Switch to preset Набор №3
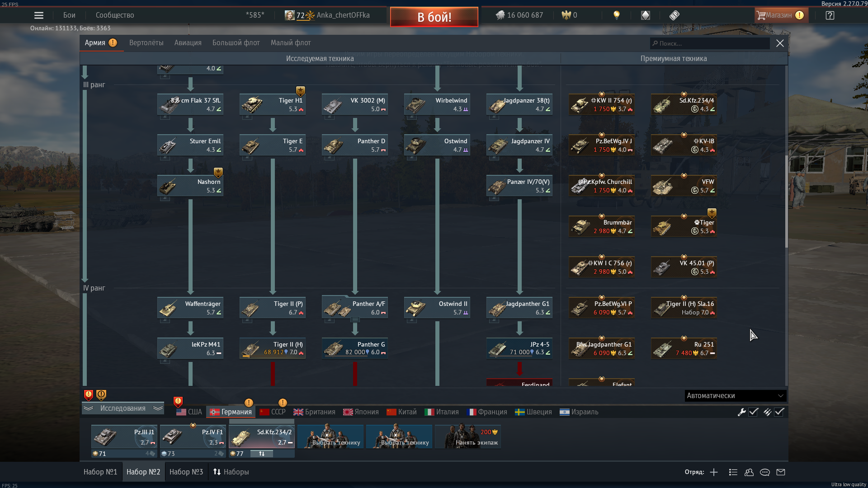Screen dimensions: 868x488 pos(186,472)
